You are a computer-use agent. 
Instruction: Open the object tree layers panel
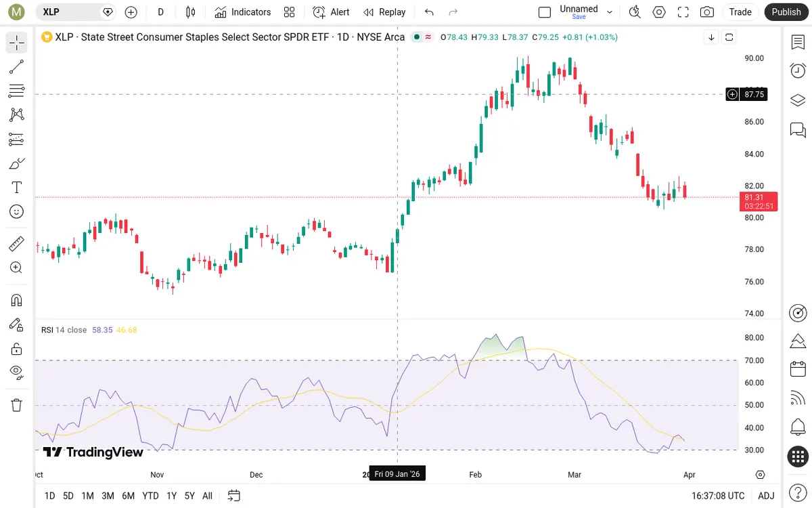click(x=798, y=100)
